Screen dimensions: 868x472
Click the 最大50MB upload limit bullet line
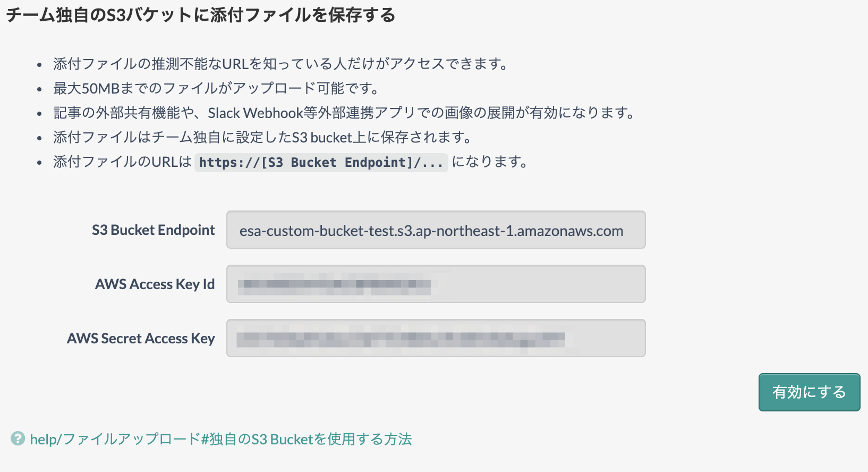217,88
